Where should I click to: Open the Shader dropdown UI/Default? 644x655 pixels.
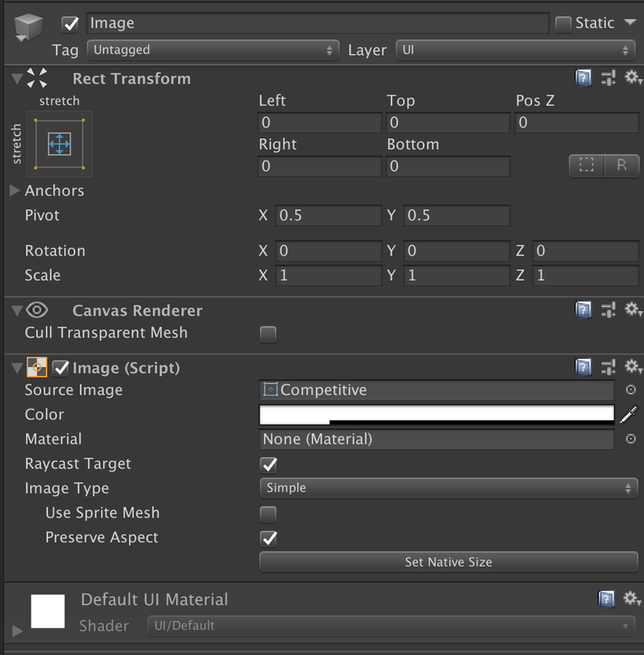(391, 626)
